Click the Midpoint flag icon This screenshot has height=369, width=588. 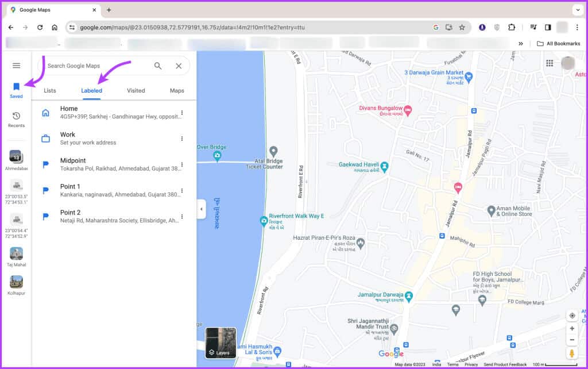click(x=45, y=164)
